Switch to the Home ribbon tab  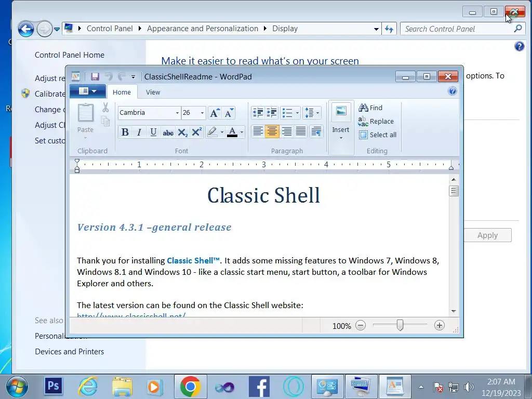point(122,92)
